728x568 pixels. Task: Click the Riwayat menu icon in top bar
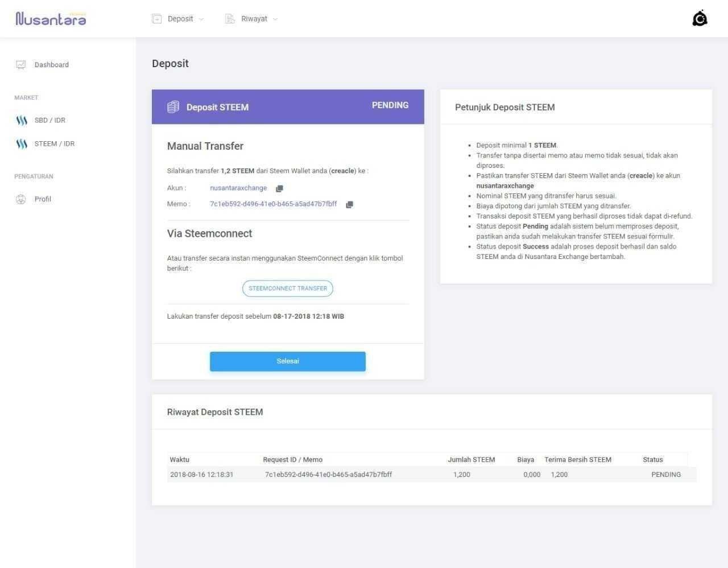230,19
